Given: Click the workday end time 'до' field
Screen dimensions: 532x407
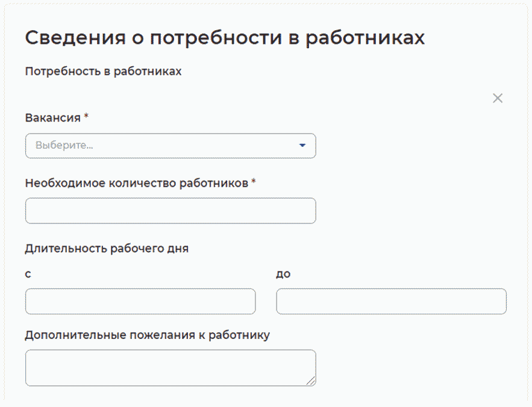Looking at the screenshot, I should tap(391, 301).
